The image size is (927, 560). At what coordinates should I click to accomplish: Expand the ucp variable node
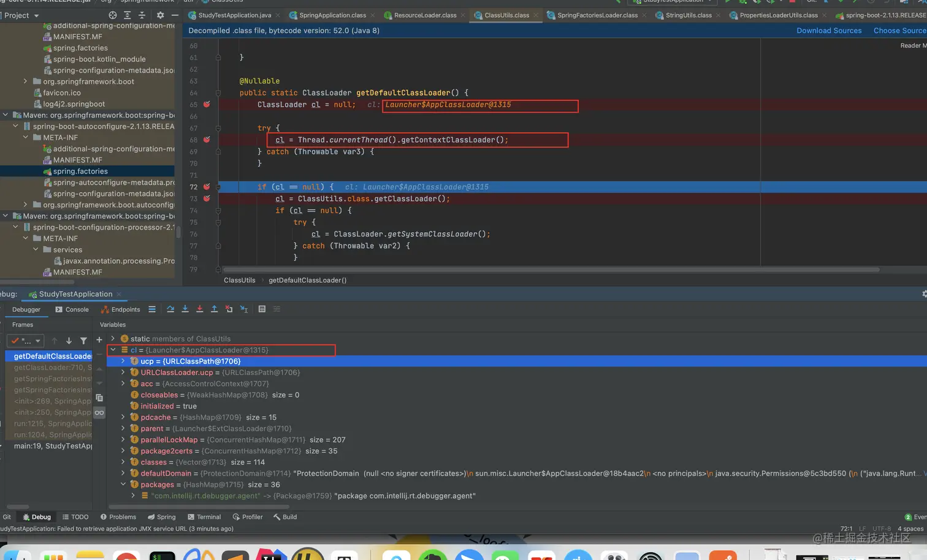[x=123, y=361]
